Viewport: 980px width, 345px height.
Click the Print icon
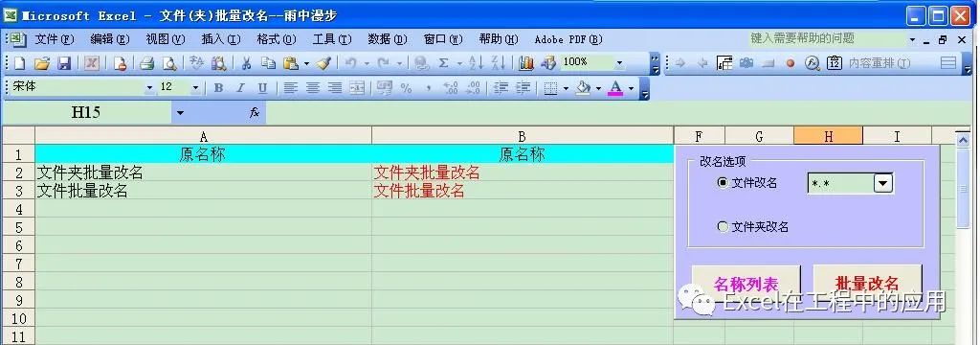[146, 63]
